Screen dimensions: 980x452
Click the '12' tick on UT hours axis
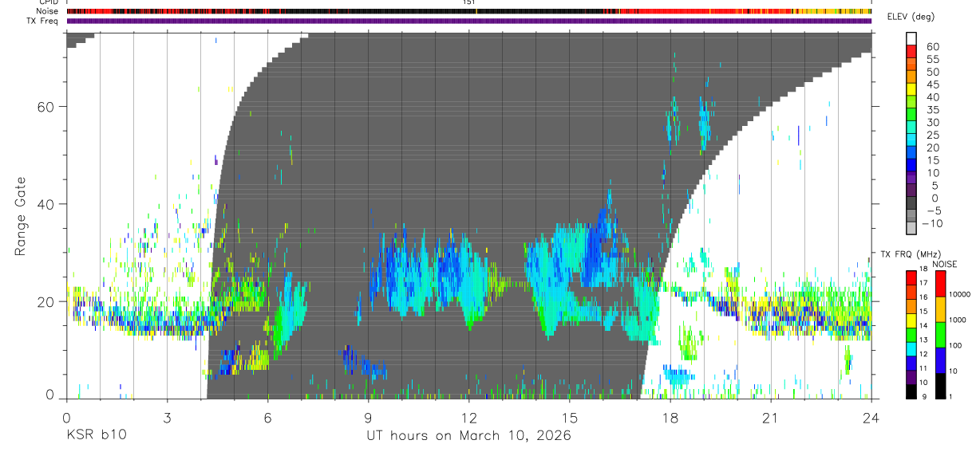[468, 417]
